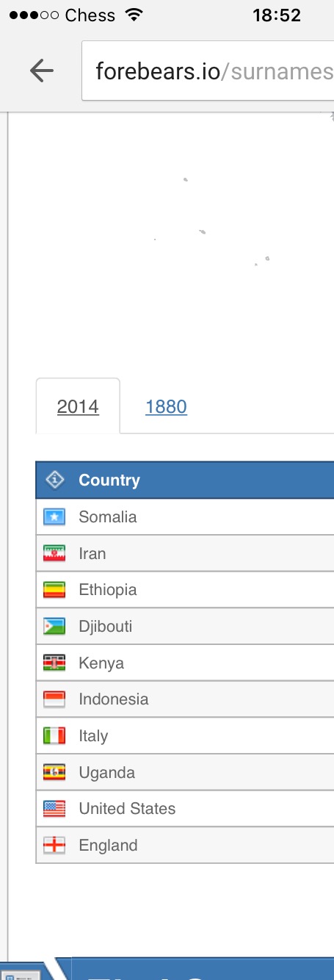This screenshot has height=980, width=334.
Task: Click the Djibouti flag icon
Action: [x=55, y=627]
